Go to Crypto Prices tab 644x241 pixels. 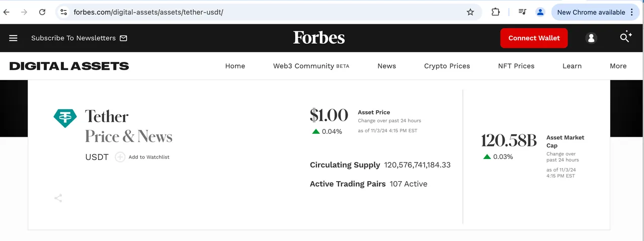coord(447,66)
